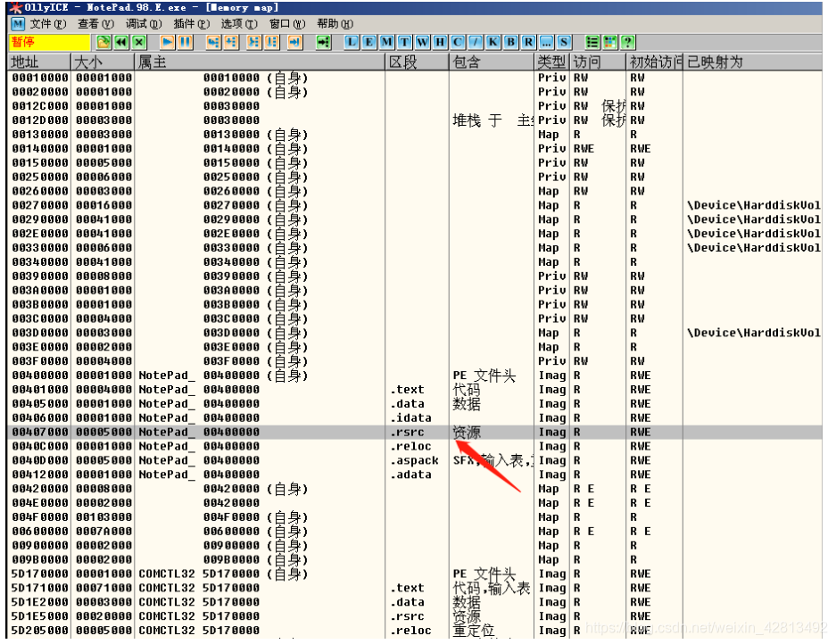Click the Trace into icon
Screen dimensions: 836x644
click(x=254, y=42)
